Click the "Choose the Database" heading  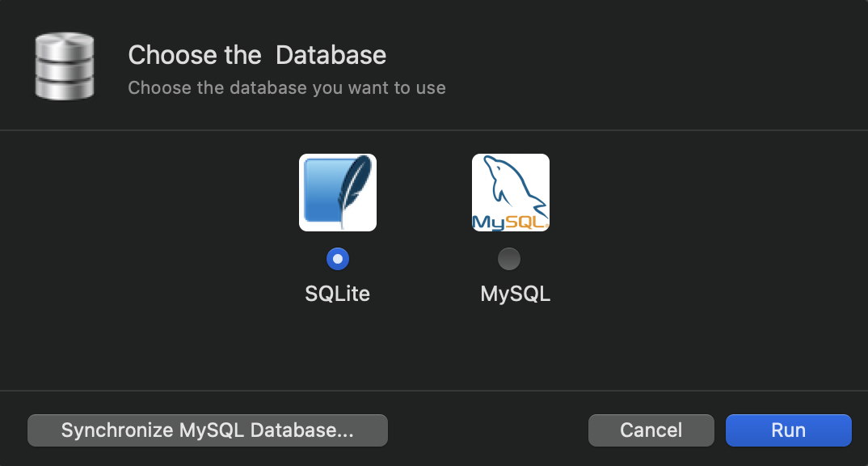click(x=257, y=55)
